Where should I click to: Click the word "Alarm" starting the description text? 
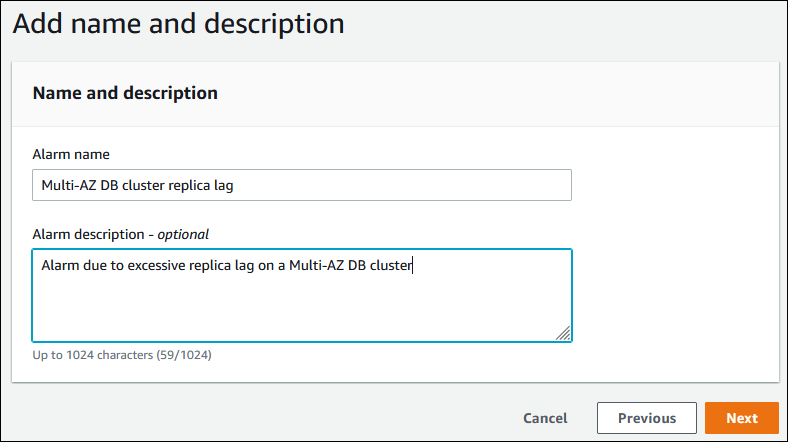tap(58, 265)
